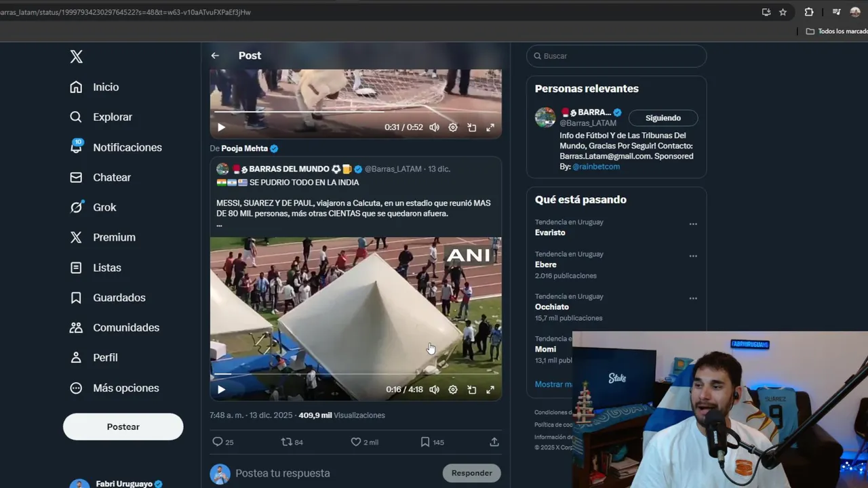Open the Evaristo trend

pyautogui.click(x=550, y=232)
